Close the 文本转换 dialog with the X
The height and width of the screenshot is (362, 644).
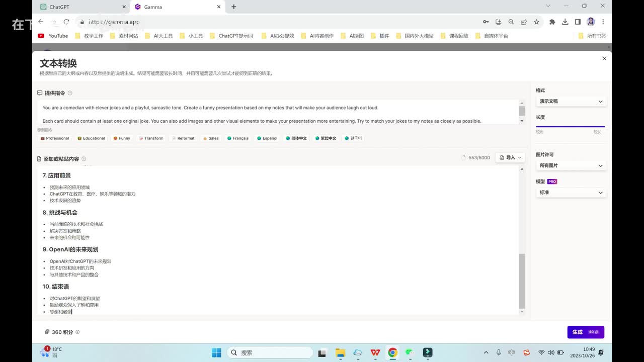click(604, 58)
